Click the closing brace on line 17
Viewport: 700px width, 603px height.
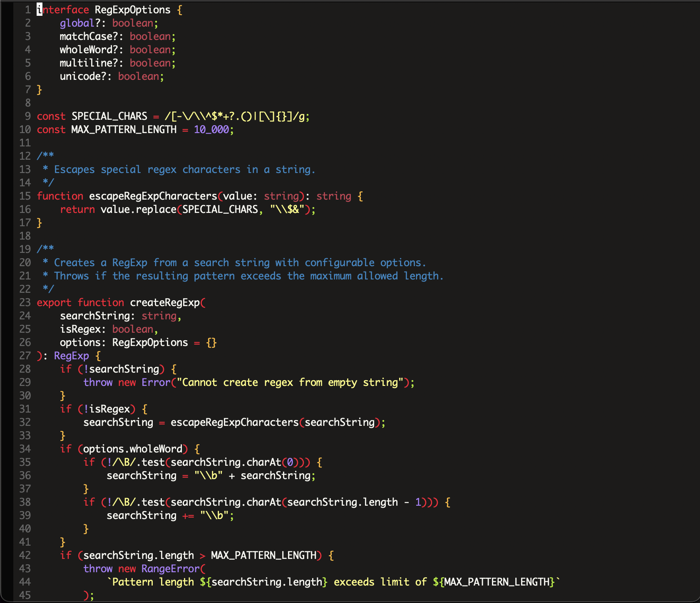point(40,222)
